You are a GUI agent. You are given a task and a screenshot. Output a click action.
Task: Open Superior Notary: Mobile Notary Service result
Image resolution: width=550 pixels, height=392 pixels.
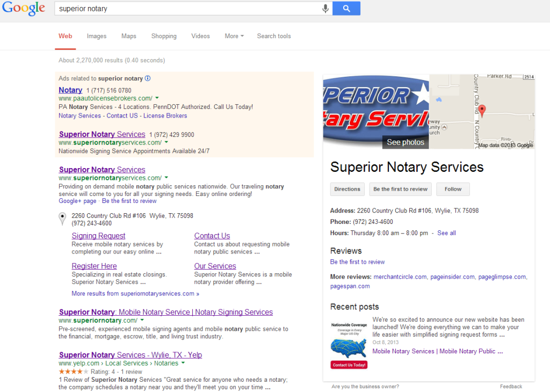[166, 312]
